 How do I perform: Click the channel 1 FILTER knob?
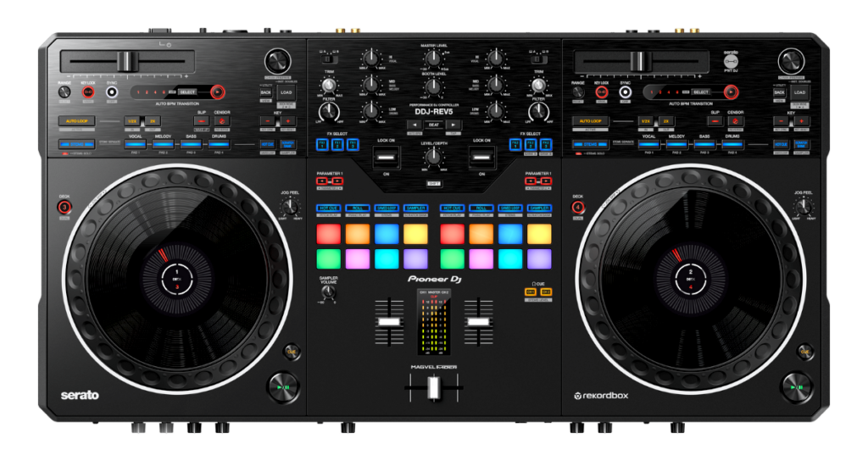pyautogui.click(x=329, y=113)
